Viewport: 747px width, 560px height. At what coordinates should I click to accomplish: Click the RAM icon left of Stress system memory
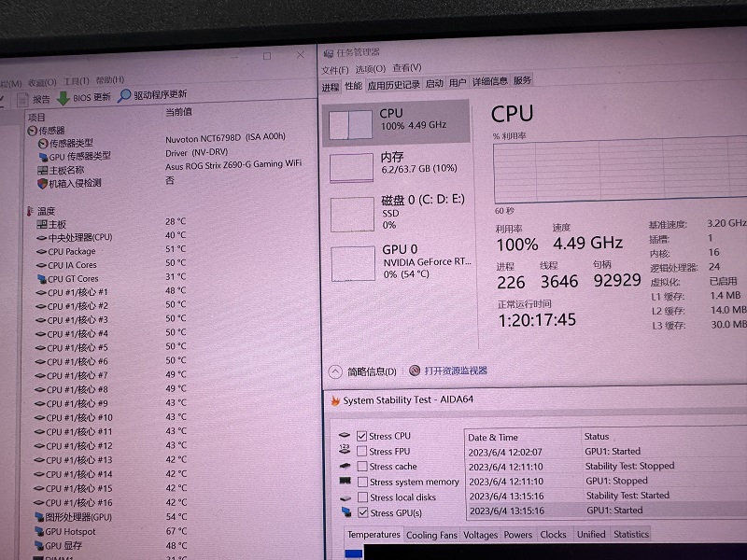click(x=345, y=481)
